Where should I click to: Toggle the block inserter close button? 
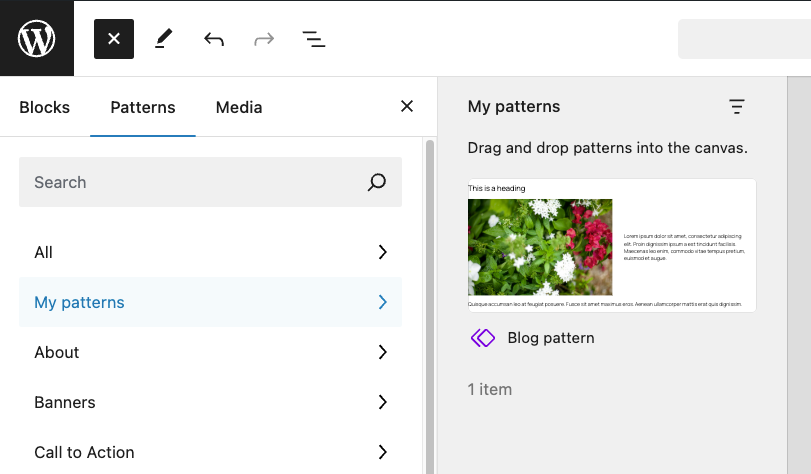[x=114, y=39]
